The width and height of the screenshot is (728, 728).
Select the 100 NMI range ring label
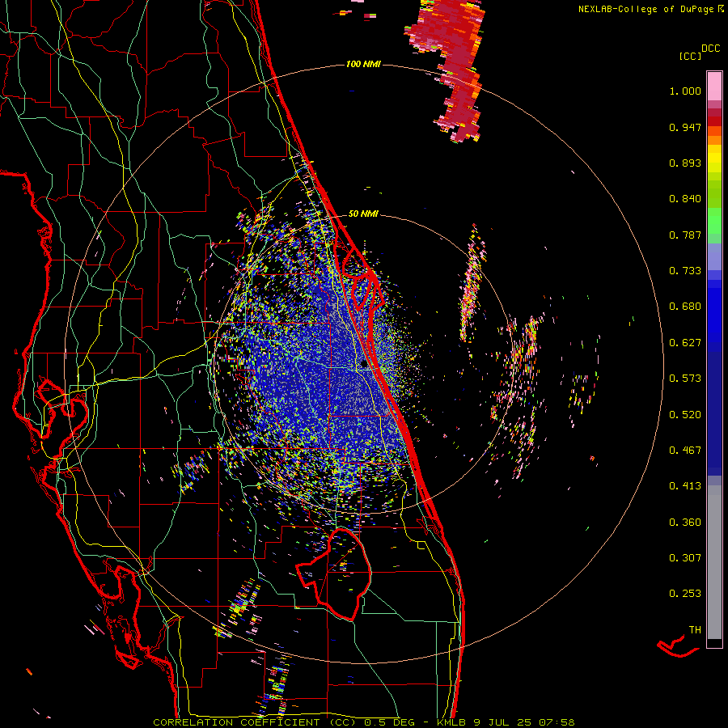coord(363,64)
